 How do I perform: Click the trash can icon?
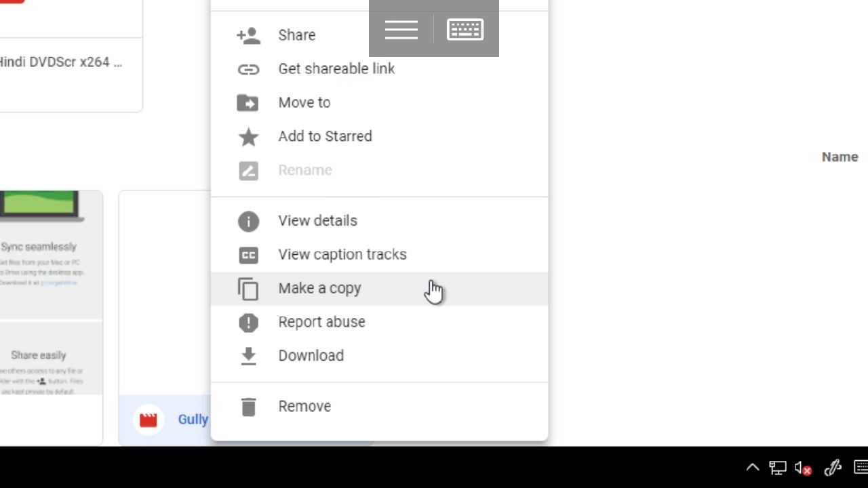pyautogui.click(x=248, y=407)
